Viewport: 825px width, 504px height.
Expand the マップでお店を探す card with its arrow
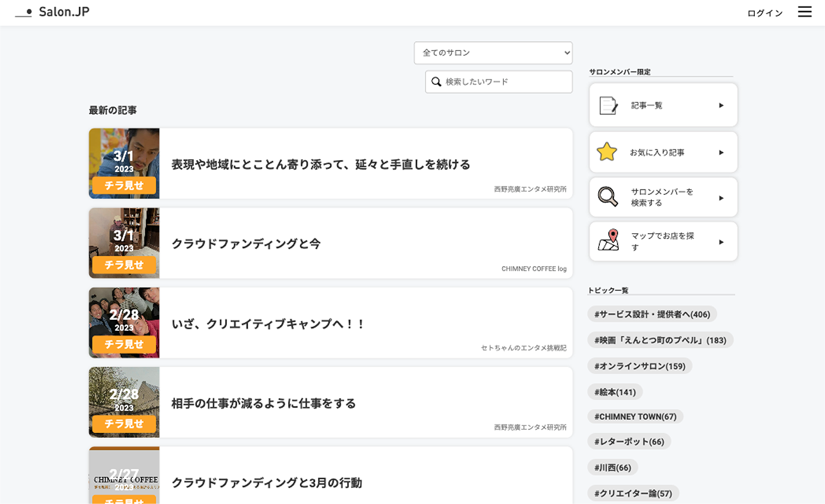[x=721, y=241]
